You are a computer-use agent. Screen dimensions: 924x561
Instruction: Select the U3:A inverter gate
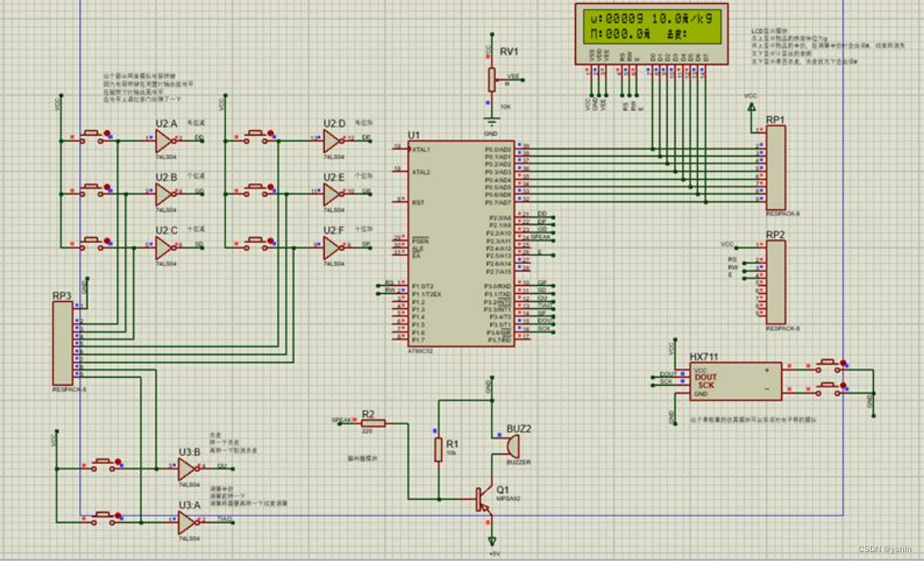click(188, 521)
